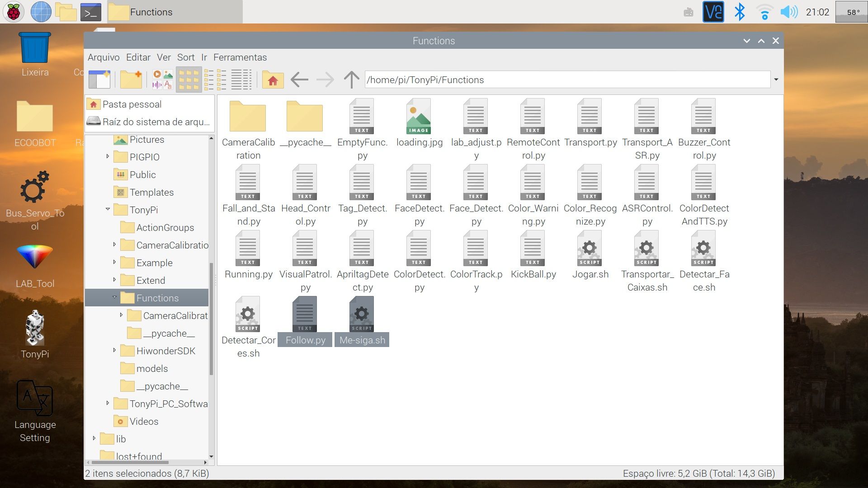Switch to thumbnail view icon
Screen dimensions: 868x488
[x=163, y=80]
